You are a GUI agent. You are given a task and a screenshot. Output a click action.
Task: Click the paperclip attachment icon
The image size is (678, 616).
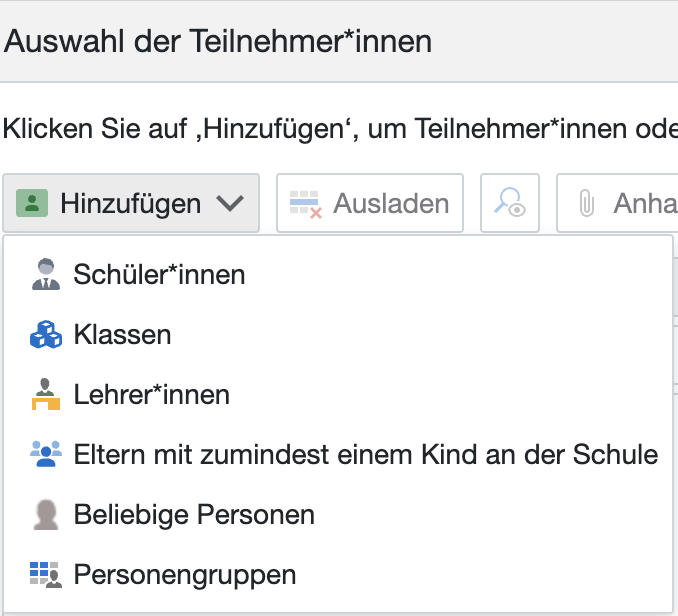click(587, 204)
